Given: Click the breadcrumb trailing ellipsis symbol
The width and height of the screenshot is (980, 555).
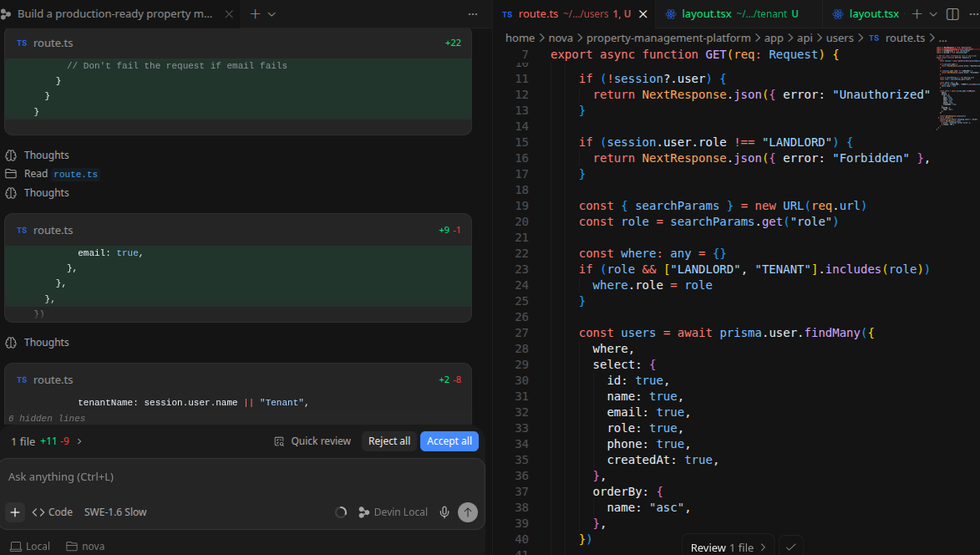Looking at the screenshot, I should pyautogui.click(x=942, y=38).
